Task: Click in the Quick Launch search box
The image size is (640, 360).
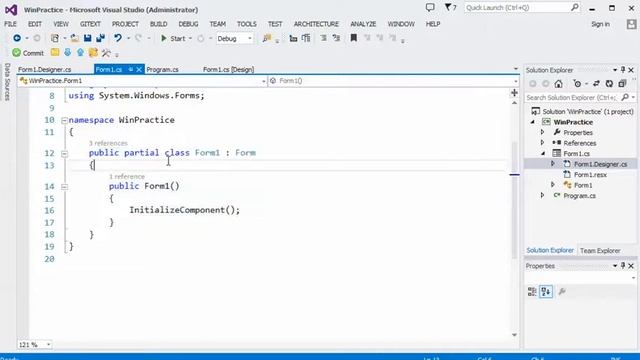Action: tap(522, 7)
